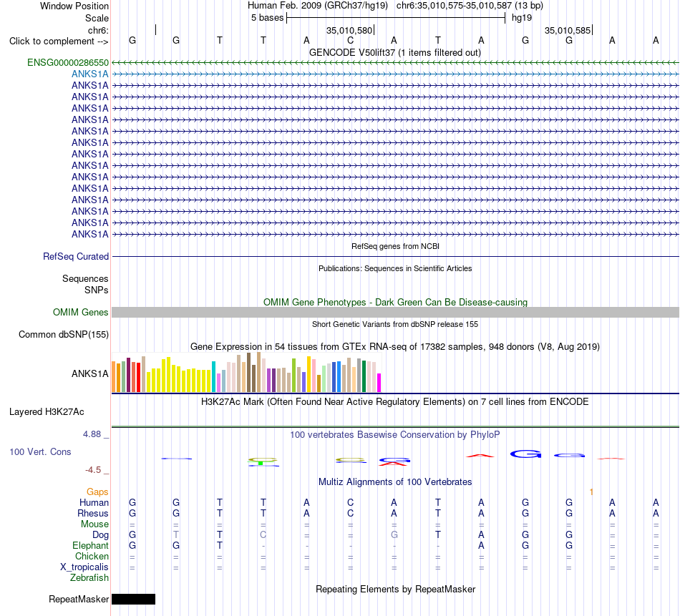Click the black RepeatMasker element block
Image resolution: width=680 pixels, height=616 pixels.
134,599
